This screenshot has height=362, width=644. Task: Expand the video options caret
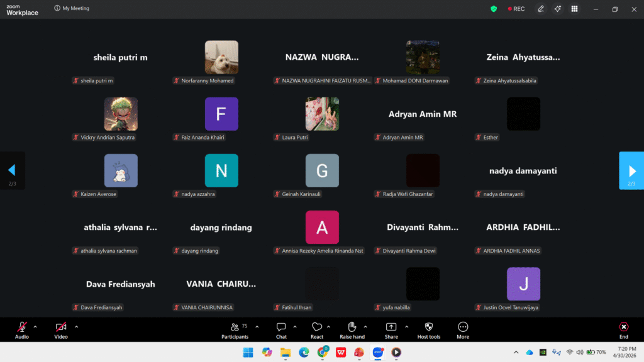click(x=76, y=327)
